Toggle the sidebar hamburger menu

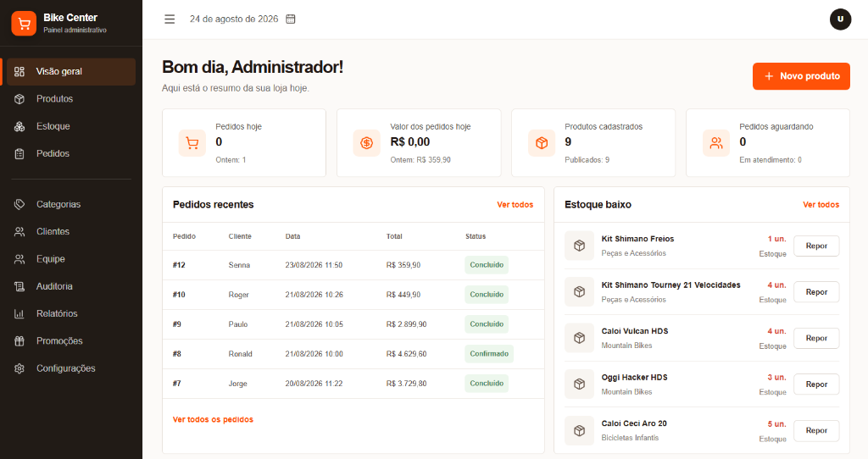pos(170,19)
